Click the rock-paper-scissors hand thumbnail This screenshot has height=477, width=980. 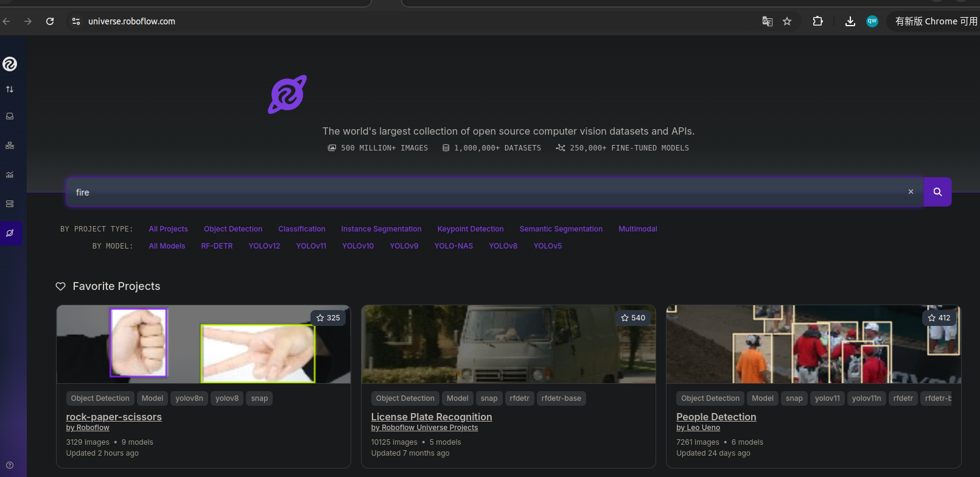pos(203,344)
